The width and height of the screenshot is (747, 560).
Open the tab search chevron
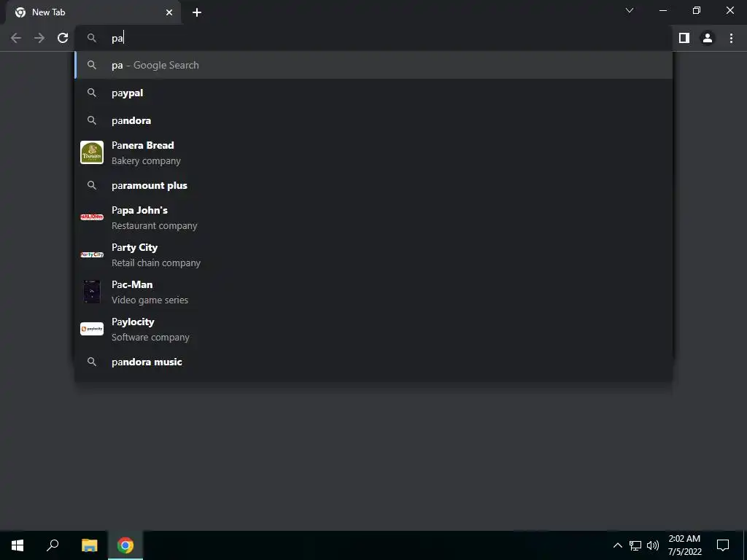tap(630, 10)
